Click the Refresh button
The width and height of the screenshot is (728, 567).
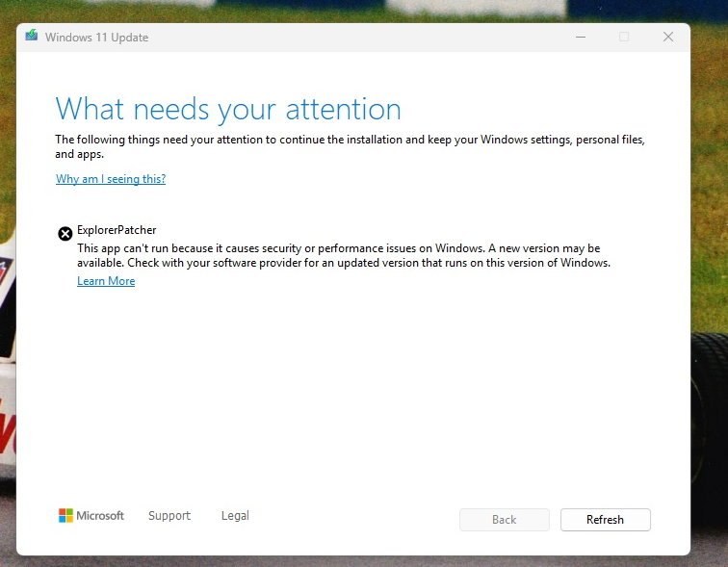(x=605, y=520)
